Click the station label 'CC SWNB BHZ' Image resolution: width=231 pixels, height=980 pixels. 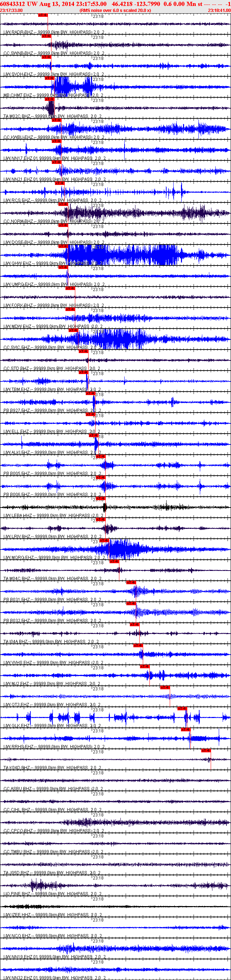click(x=18, y=53)
